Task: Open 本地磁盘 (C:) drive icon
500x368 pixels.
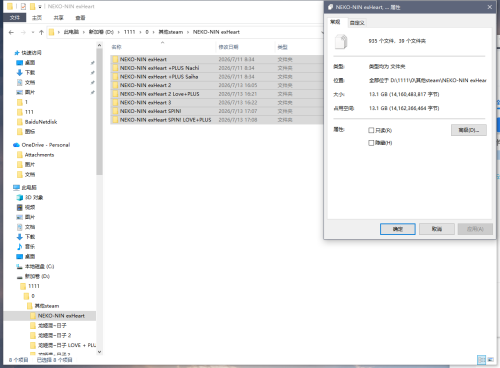Action: pos(20,266)
